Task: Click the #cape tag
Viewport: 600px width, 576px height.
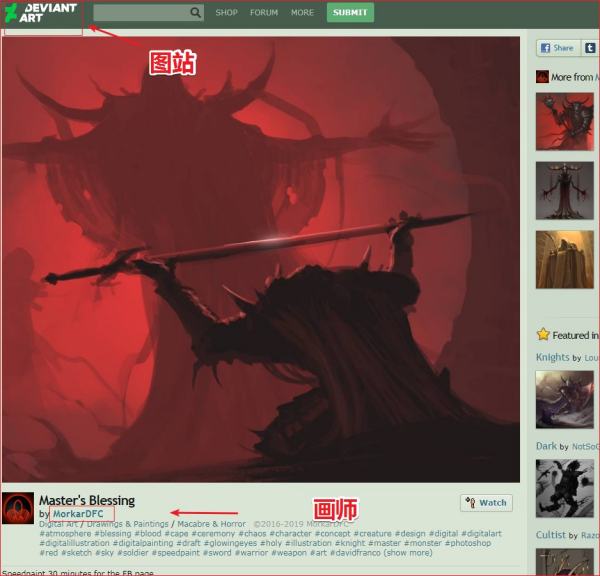Action: (176, 534)
